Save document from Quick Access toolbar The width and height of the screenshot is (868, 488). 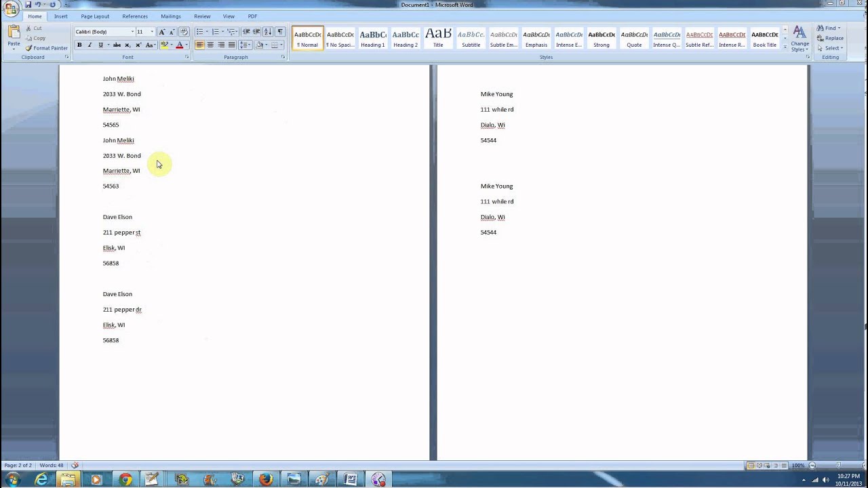tap(28, 5)
